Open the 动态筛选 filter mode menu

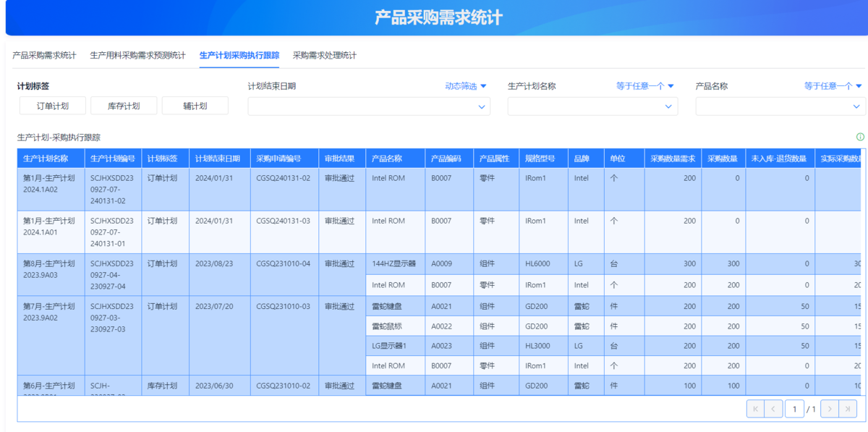(466, 86)
